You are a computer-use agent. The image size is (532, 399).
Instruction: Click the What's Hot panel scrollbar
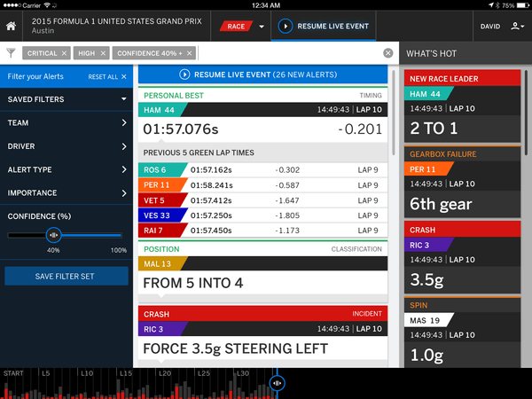pyautogui.click(x=527, y=113)
